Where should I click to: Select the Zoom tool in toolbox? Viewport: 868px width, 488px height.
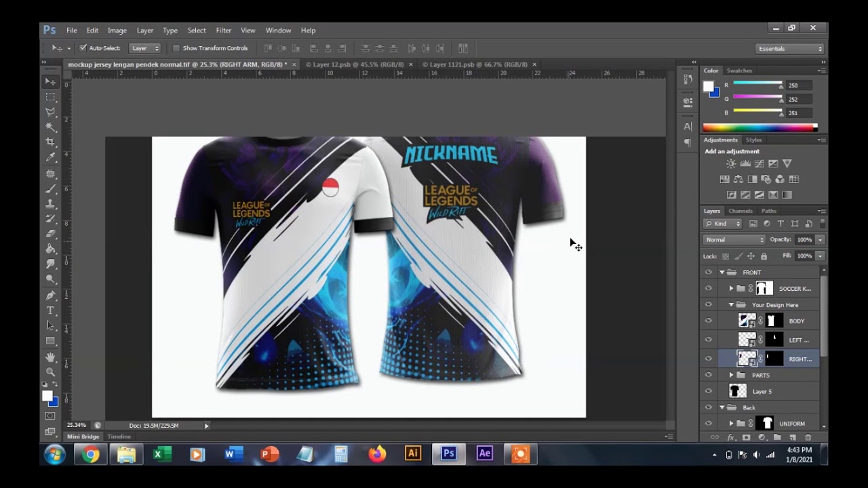pyautogui.click(x=51, y=372)
